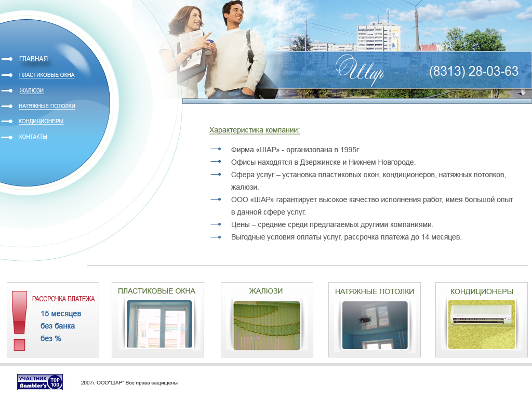The image size is (532, 399).
Task: Click the Цены – средние line
Action: pyautogui.click(x=332, y=224)
